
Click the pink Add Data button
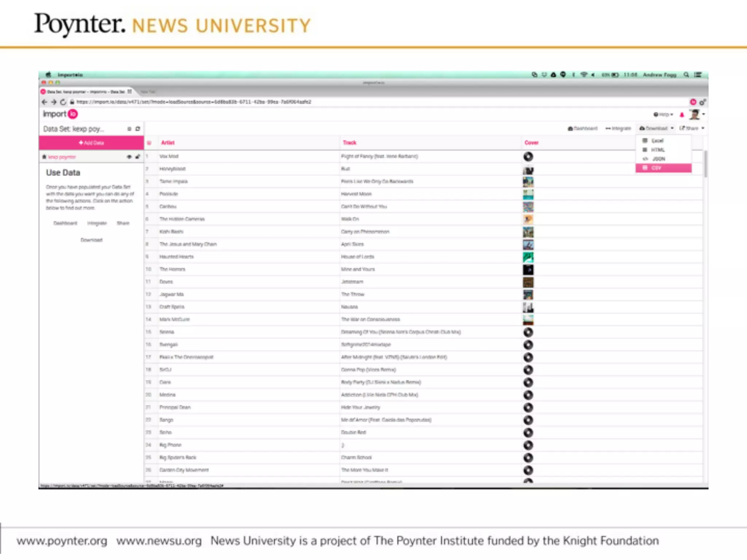click(x=91, y=143)
